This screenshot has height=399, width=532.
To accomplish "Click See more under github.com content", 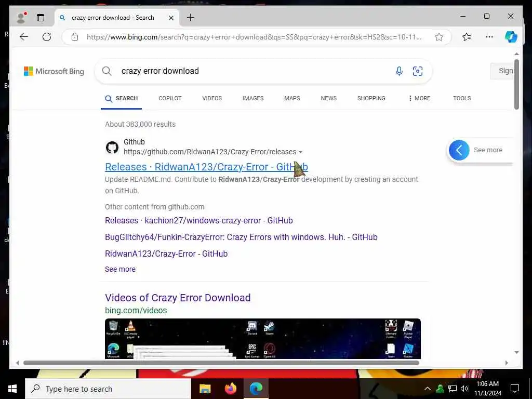I will click(120, 269).
